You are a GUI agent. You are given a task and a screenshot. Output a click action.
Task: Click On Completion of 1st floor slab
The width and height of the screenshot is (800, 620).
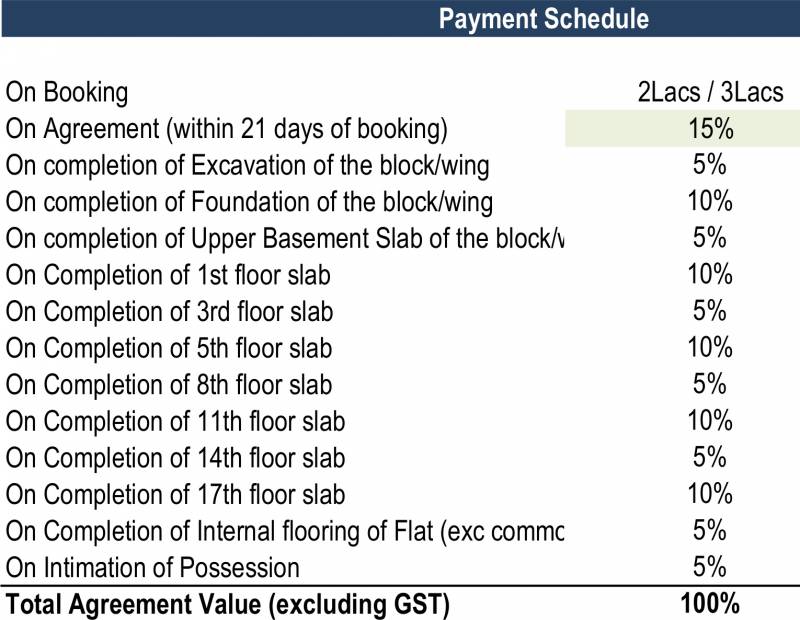tap(168, 275)
